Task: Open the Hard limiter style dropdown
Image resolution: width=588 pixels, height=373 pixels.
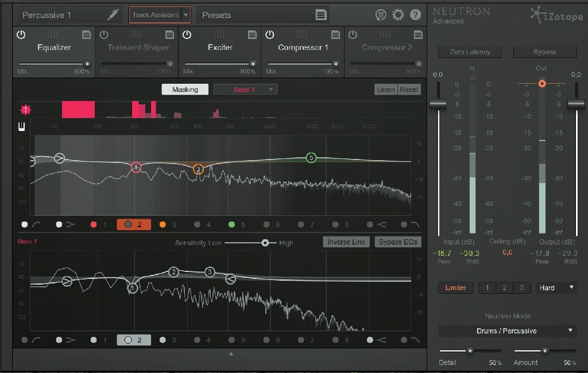Action: click(x=556, y=288)
